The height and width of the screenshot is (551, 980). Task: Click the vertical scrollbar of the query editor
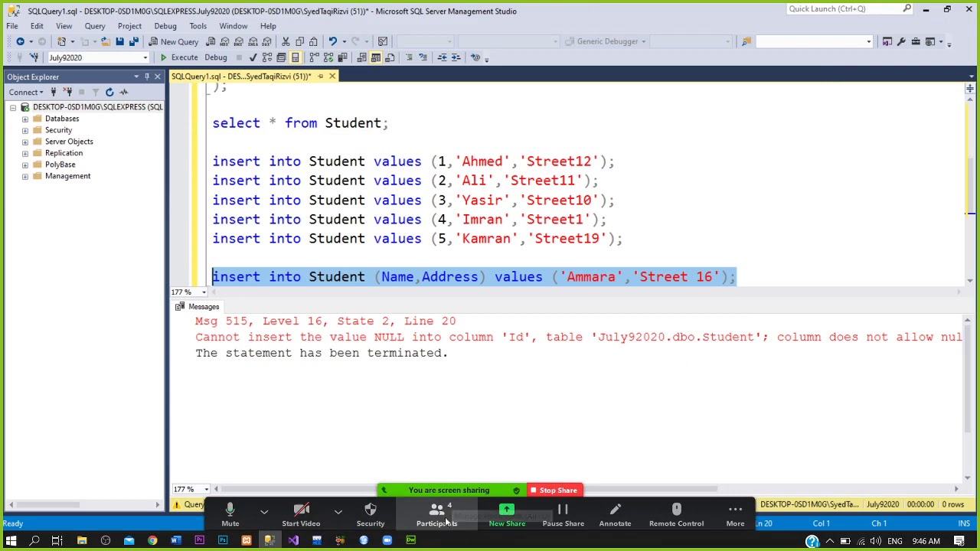click(x=970, y=184)
